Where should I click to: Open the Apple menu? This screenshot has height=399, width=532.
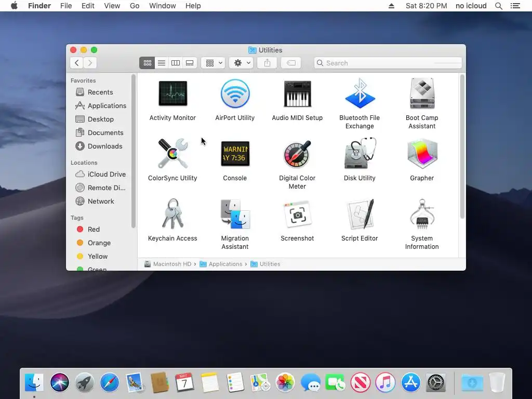pyautogui.click(x=14, y=6)
